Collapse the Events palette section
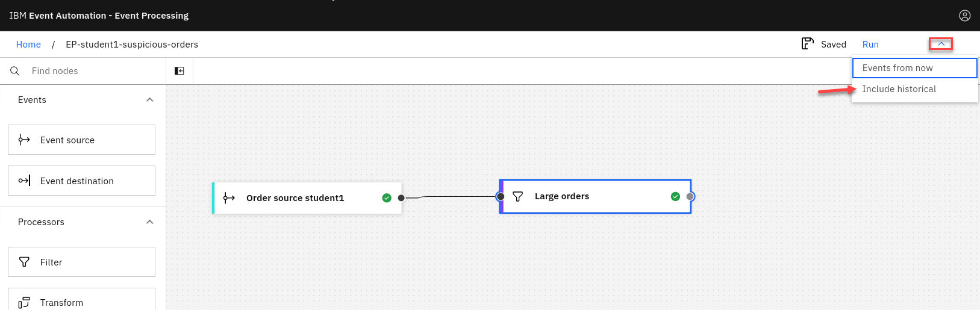The height and width of the screenshot is (310, 980). point(150,100)
